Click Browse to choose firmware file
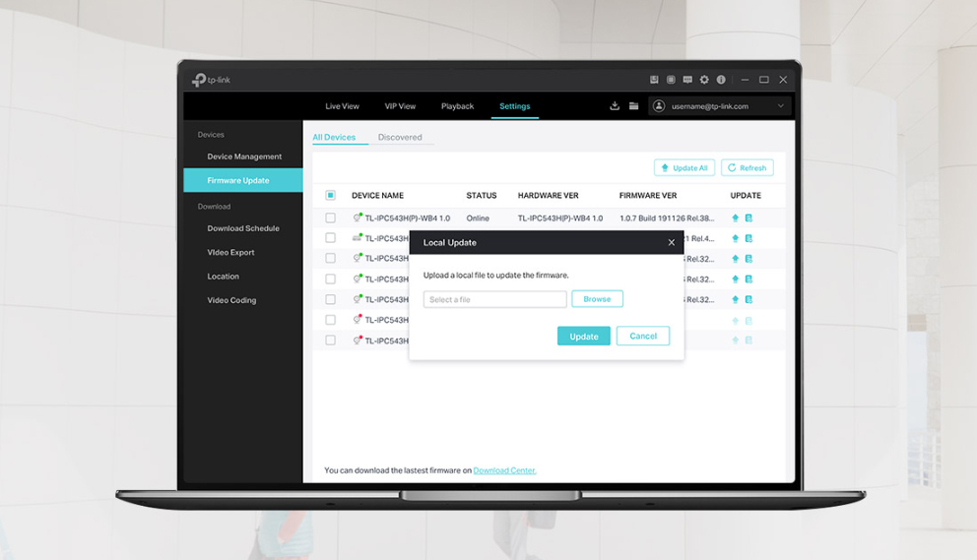This screenshot has height=560, width=977. (x=597, y=299)
